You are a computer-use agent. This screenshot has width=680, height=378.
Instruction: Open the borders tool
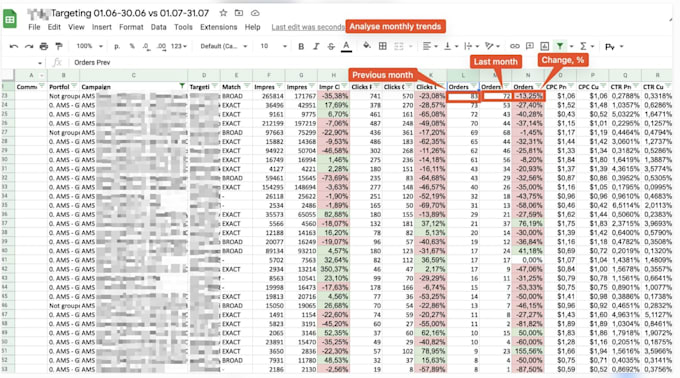(382, 46)
